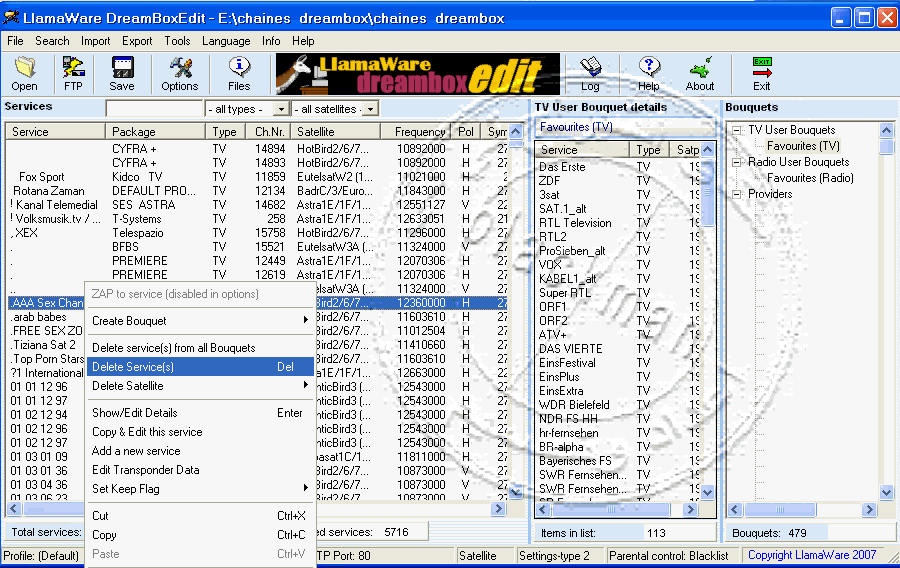Open the Options tools icon

[180, 73]
